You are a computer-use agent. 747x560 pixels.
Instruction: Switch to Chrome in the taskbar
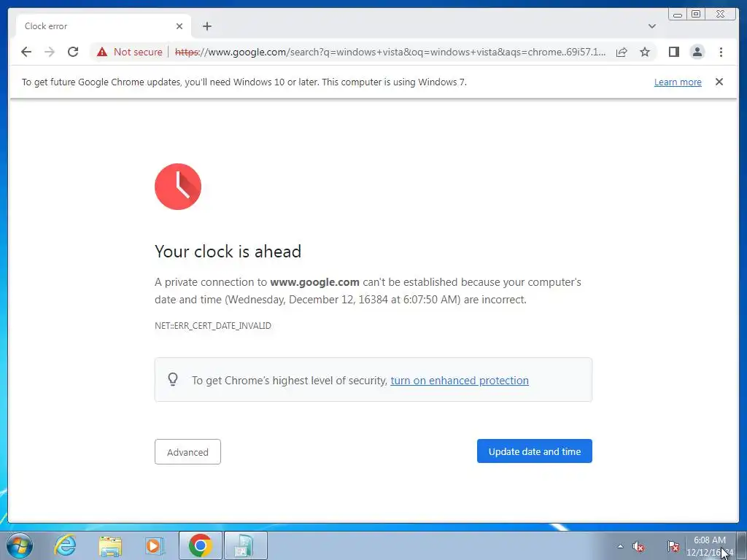200,545
